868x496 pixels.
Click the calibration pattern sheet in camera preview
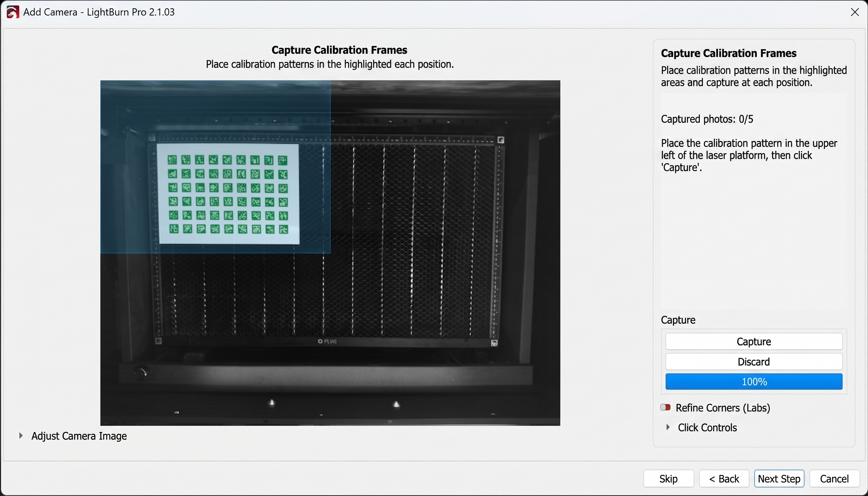tap(228, 194)
